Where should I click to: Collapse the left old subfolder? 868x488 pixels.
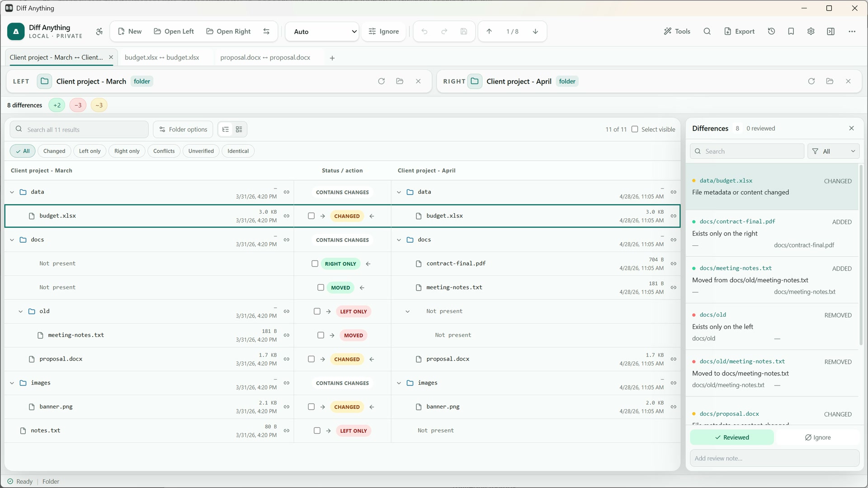[21, 311]
